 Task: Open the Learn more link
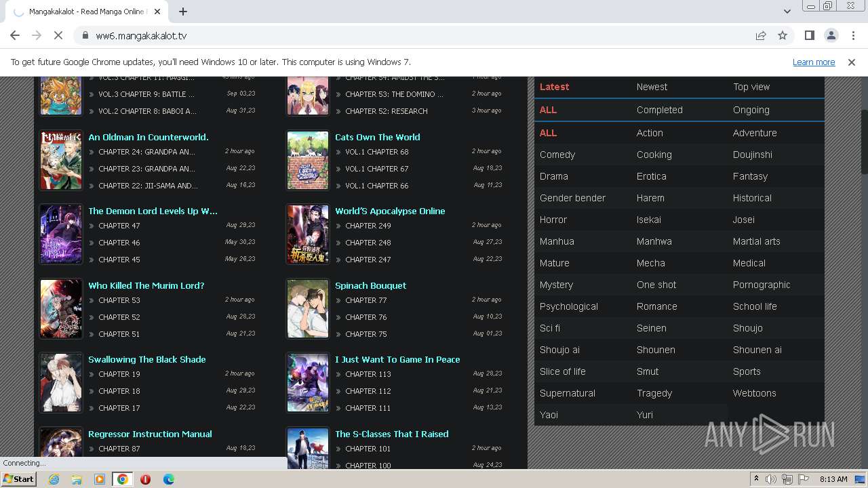(x=814, y=62)
